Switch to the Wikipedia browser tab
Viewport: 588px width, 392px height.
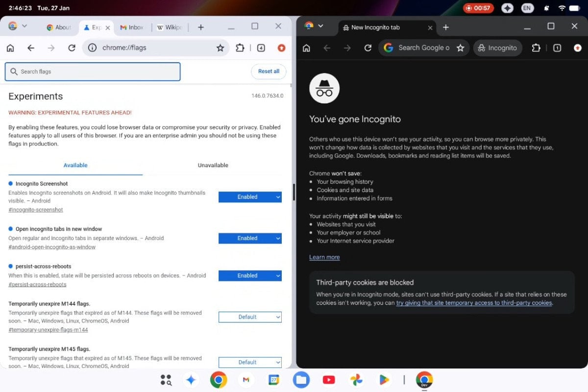[170, 27]
